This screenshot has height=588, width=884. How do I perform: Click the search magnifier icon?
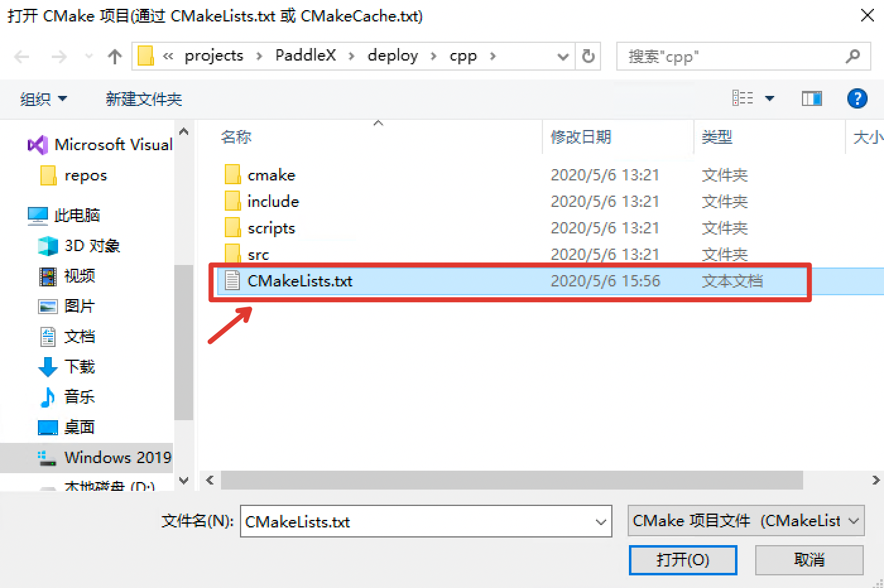tap(852, 56)
